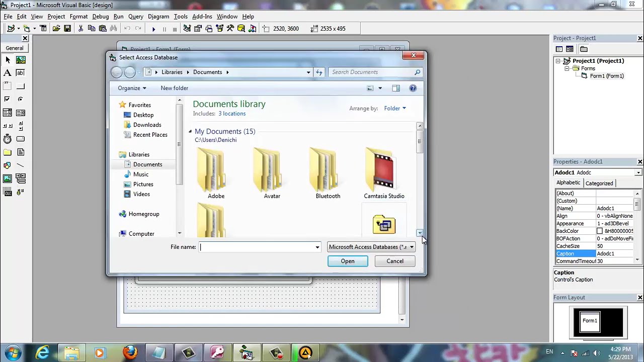
Task: Click View Code in the Project panel
Action: (559, 49)
